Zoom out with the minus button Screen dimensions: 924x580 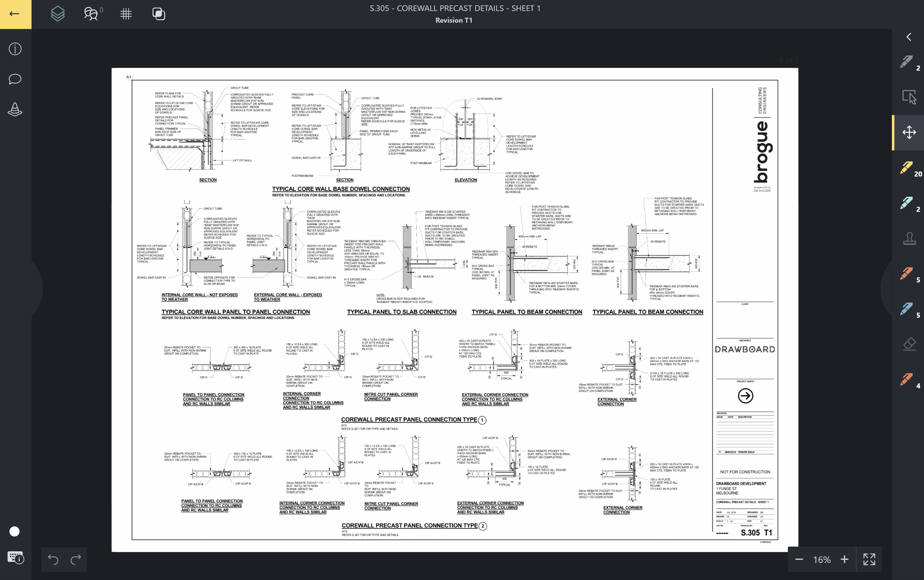[799, 559]
